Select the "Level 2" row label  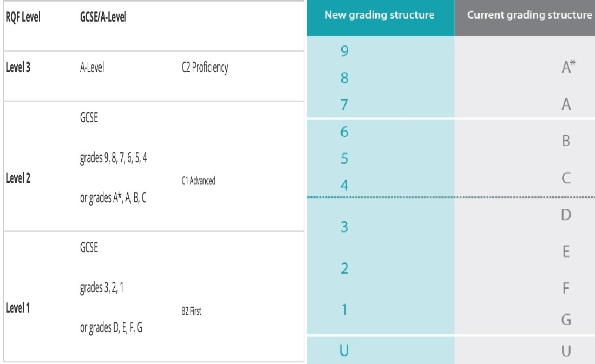[x=18, y=178]
